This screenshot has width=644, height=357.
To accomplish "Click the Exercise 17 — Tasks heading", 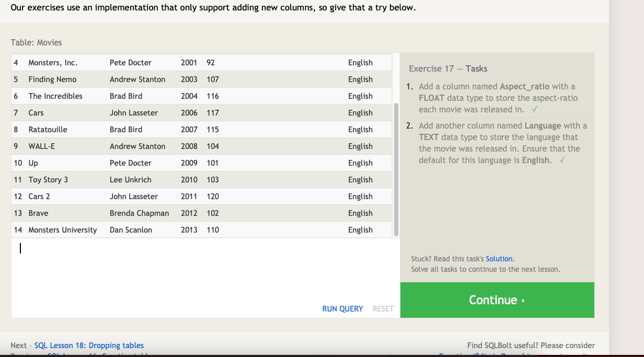I will click(x=448, y=68).
